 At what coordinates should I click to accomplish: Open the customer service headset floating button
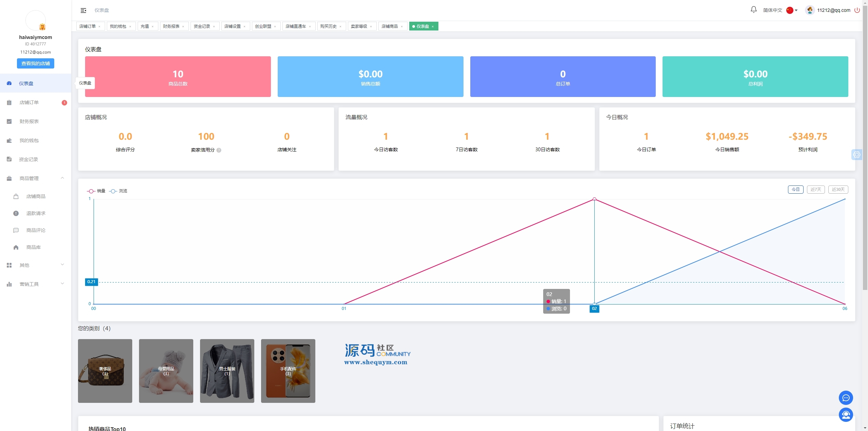point(846,415)
